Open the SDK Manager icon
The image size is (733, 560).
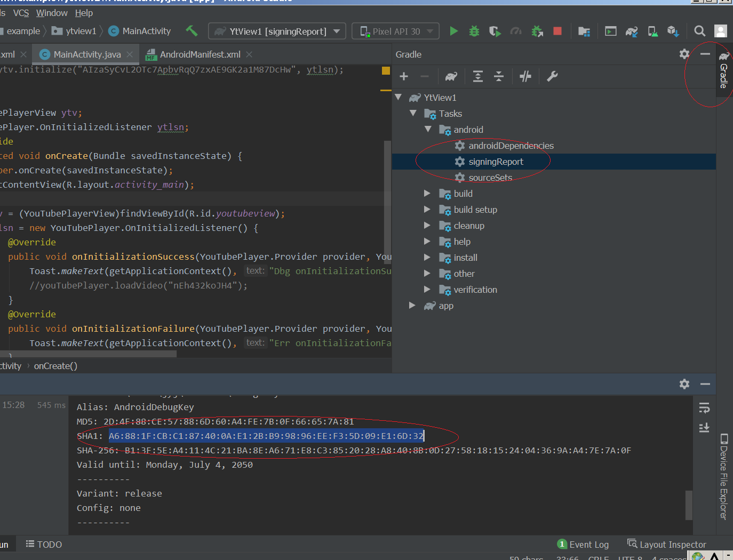tap(673, 31)
